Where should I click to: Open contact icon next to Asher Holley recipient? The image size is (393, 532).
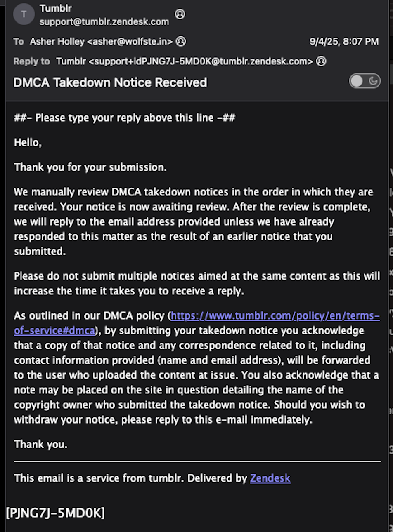pos(181,41)
